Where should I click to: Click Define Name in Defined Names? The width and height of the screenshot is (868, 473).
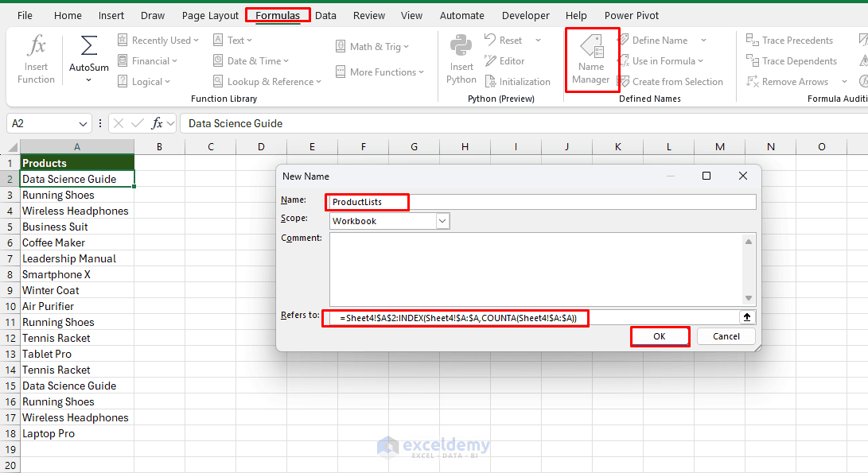(653, 41)
